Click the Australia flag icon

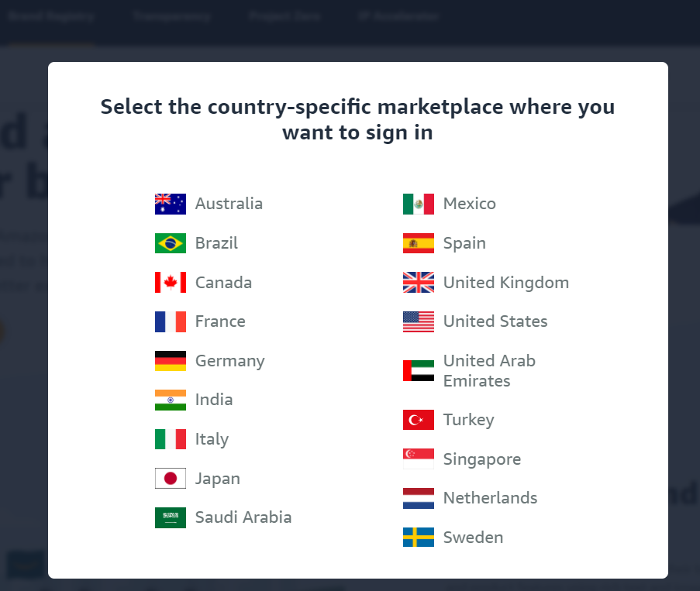click(171, 204)
